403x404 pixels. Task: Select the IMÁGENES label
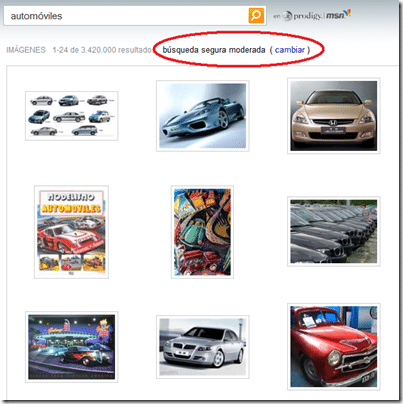click(26, 50)
